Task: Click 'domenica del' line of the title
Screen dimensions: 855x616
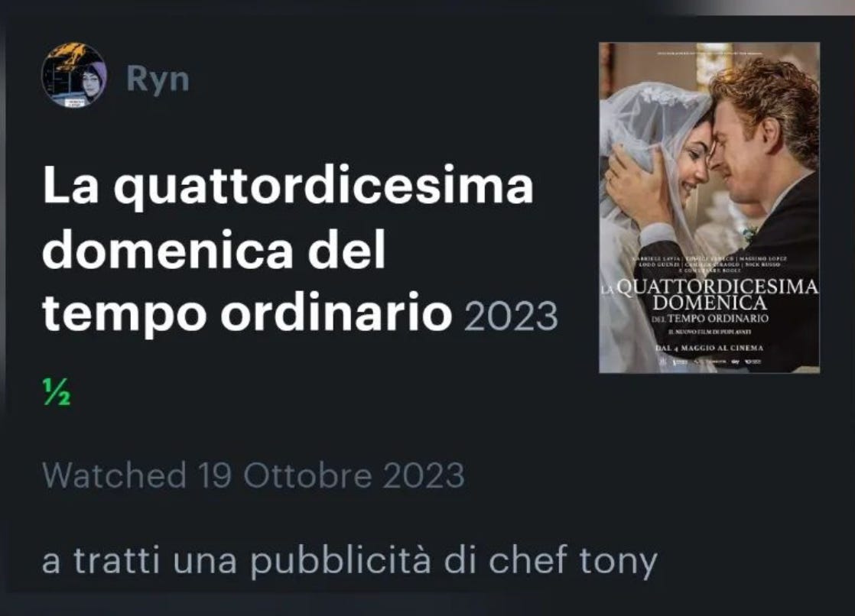Action: click(214, 250)
